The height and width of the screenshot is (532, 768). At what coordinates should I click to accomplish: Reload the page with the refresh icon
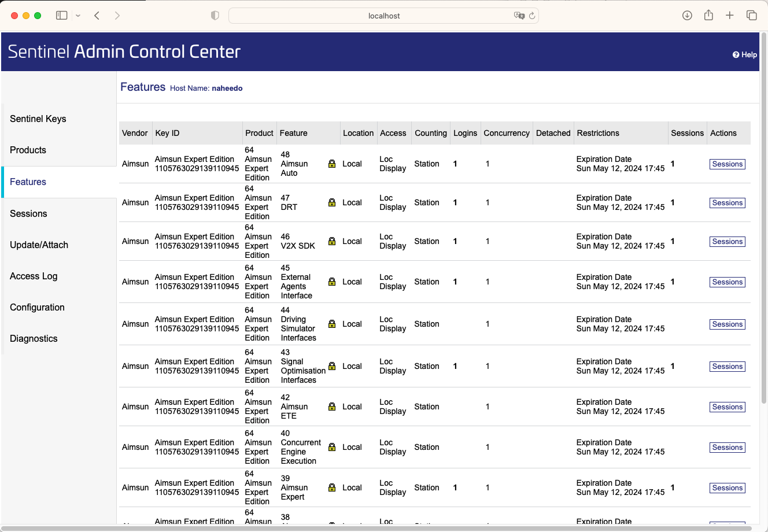point(532,16)
